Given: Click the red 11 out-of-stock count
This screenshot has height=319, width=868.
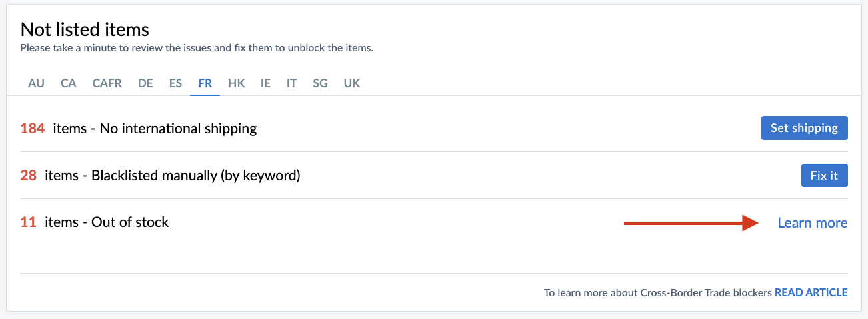Looking at the screenshot, I should (x=28, y=222).
